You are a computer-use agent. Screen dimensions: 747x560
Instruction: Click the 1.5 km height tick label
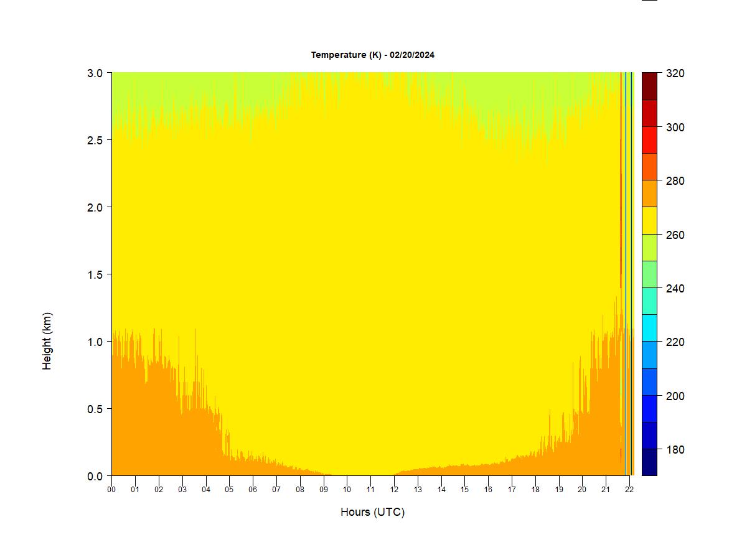click(95, 274)
